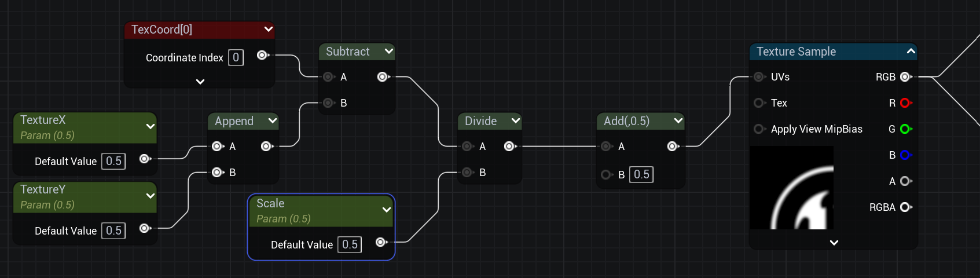Expand TexCoord node's advanced pins arrow
Viewport: 980px width, 278px height.
pyautogui.click(x=200, y=82)
